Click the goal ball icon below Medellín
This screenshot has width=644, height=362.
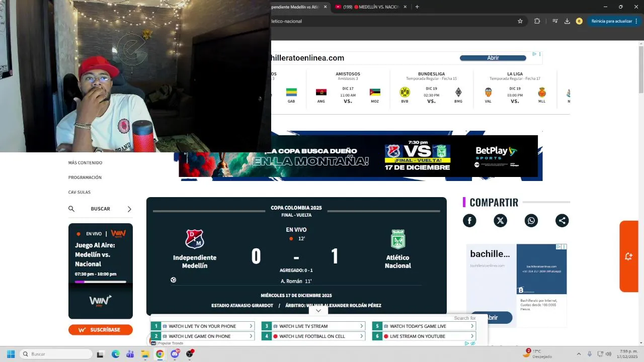click(x=173, y=280)
